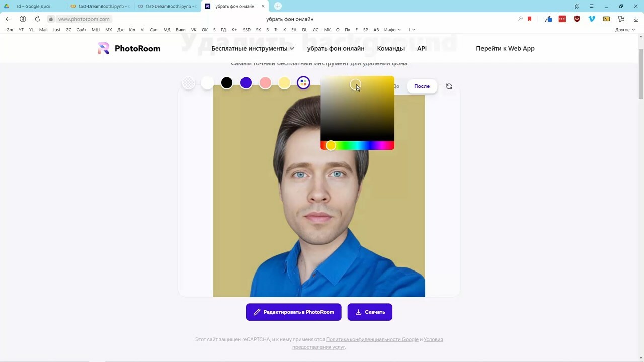Open PhotoRoom logo home link
Image resolution: width=644 pixels, height=362 pixels.
[129, 48]
